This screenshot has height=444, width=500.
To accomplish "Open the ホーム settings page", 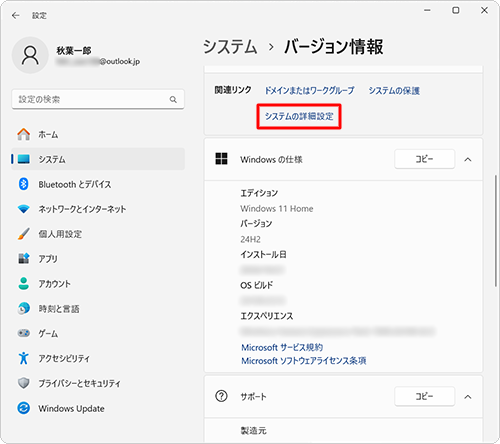I will coord(98,134).
